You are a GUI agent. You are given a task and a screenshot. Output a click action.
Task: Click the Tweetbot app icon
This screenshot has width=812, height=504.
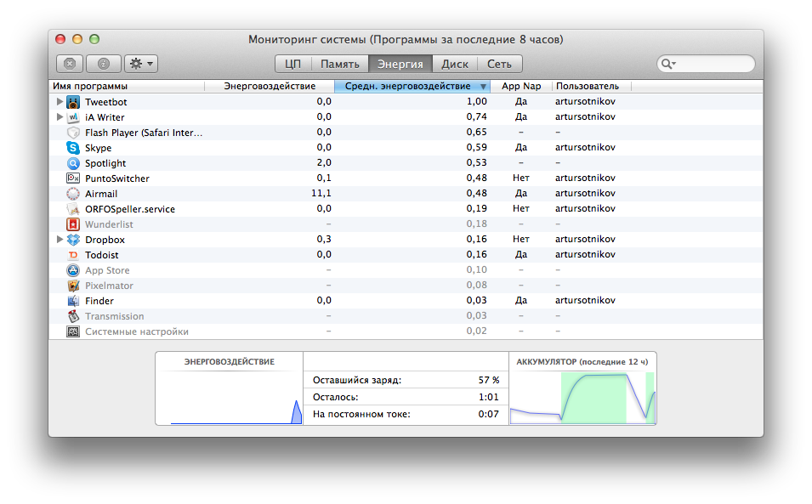pyautogui.click(x=72, y=102)
